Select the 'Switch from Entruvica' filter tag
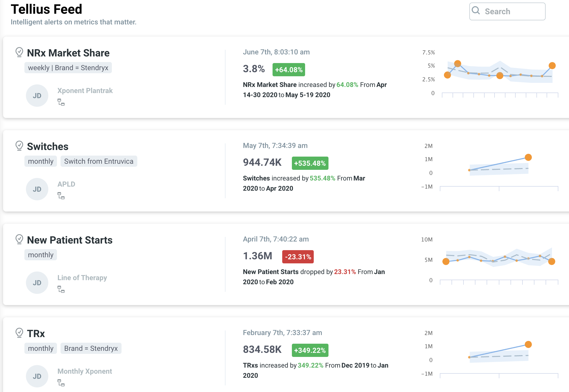 click(99, 161)
